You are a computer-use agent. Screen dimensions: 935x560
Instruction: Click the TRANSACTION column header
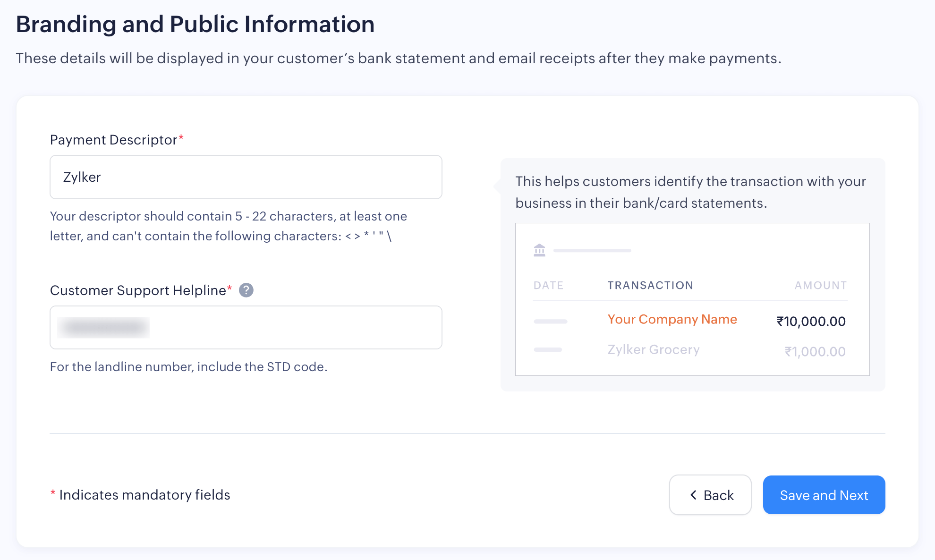click(650, 285)
